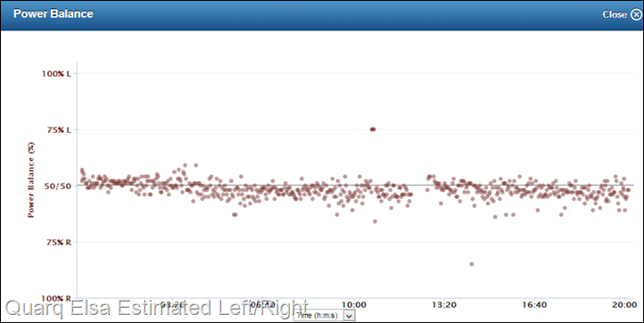644x323 pixels.
Task: Click the 20:00 time axis tick
Action: [x=624, y=304]
